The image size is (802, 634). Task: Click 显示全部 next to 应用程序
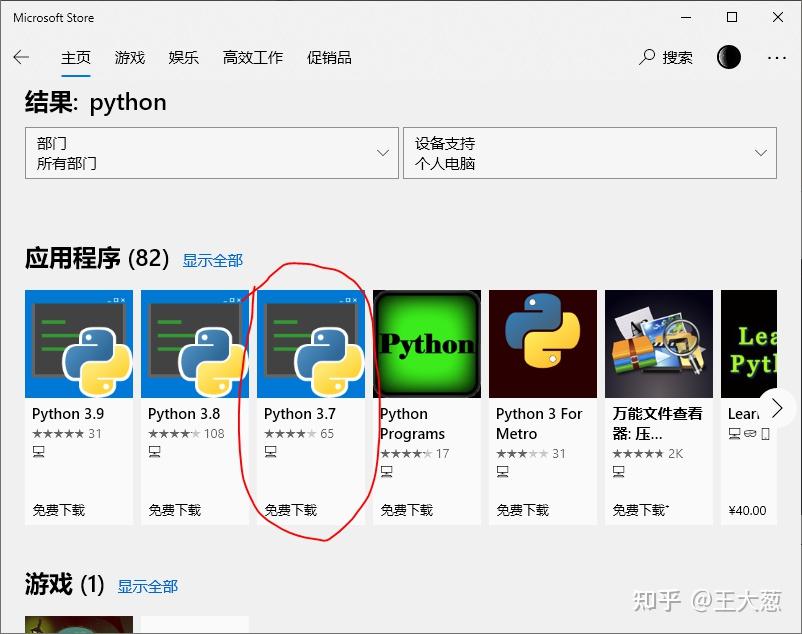pyautogui.click(x=212, y=260)
